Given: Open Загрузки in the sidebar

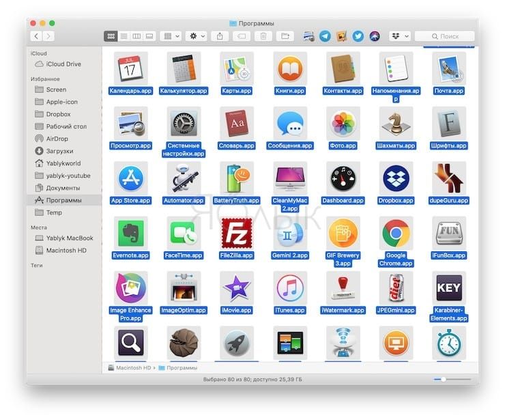Looking at the screenshot, I should click(x=64, y=151).
